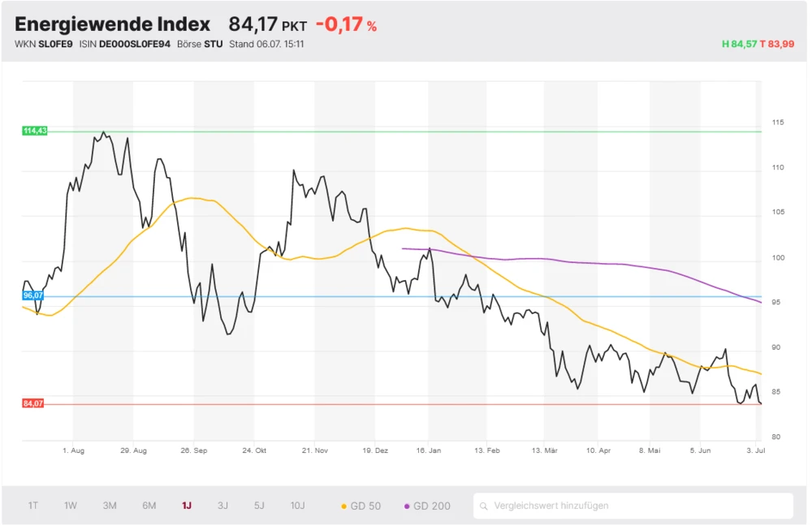Click the ISIN DE000SL0FE94 text
Viewport: 812px width, 526px height.
click(x=125, y=44)
